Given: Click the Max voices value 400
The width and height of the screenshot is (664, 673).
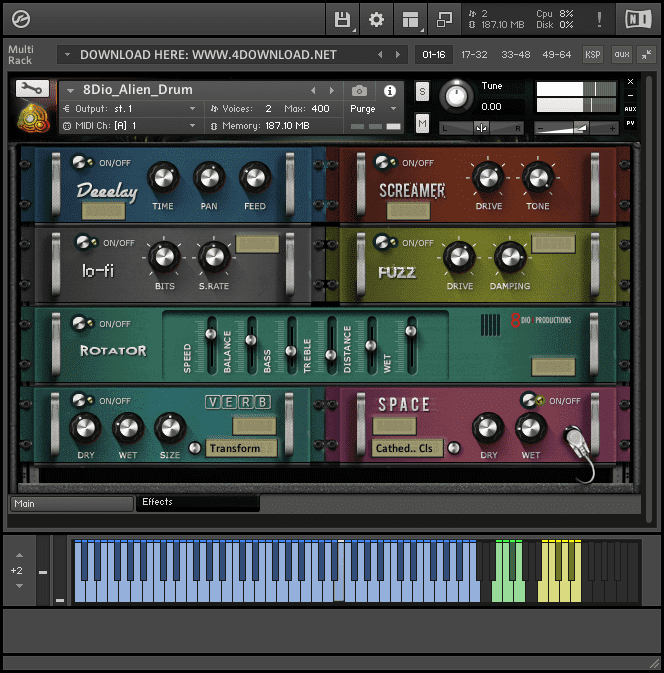Looking at the screenshot, I should point(320,109).
